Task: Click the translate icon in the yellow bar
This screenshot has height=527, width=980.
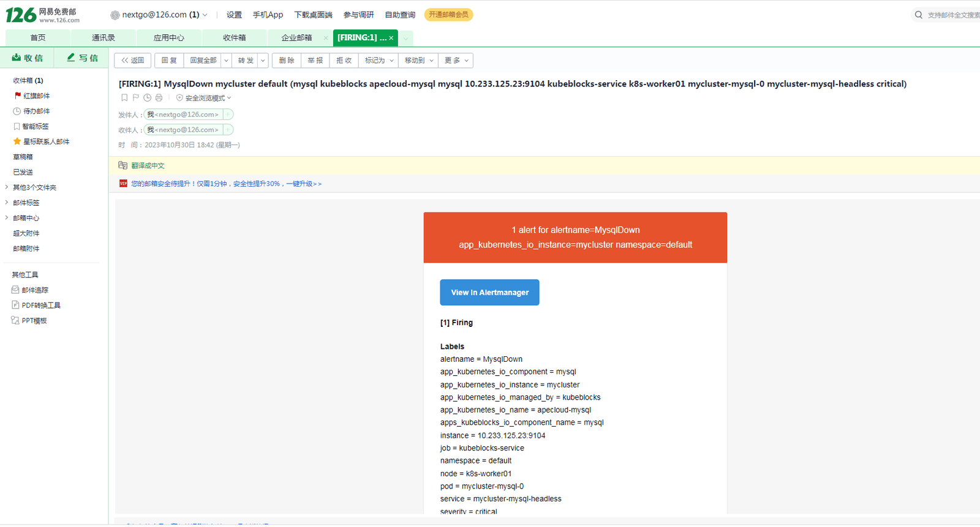Action: [x=123, y=165]
